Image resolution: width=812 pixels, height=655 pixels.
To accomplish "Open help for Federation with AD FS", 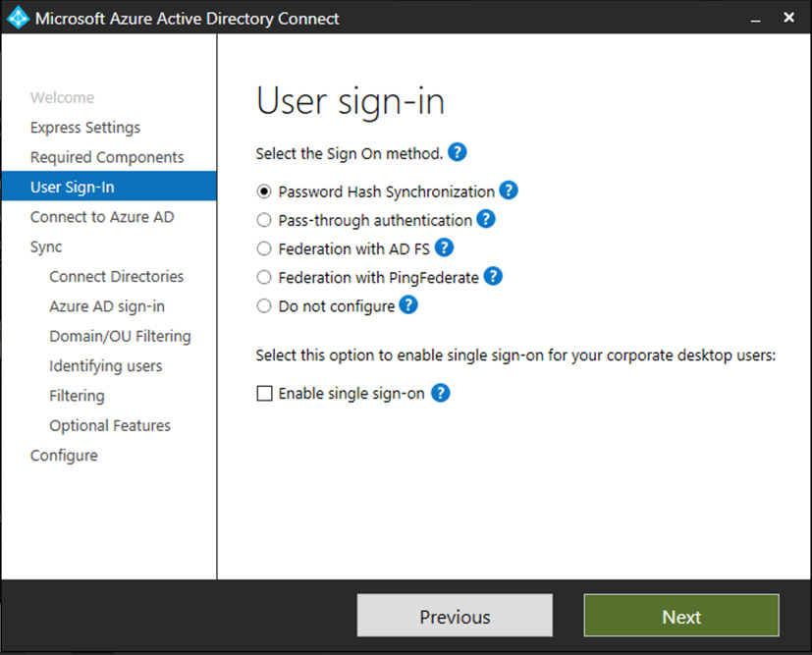I will (444, 247).
